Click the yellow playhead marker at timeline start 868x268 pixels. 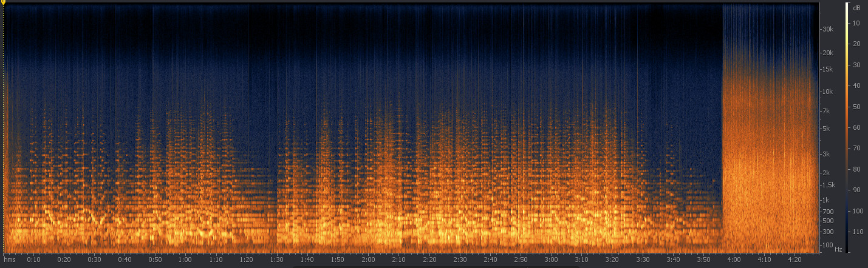tap(3, 2)
